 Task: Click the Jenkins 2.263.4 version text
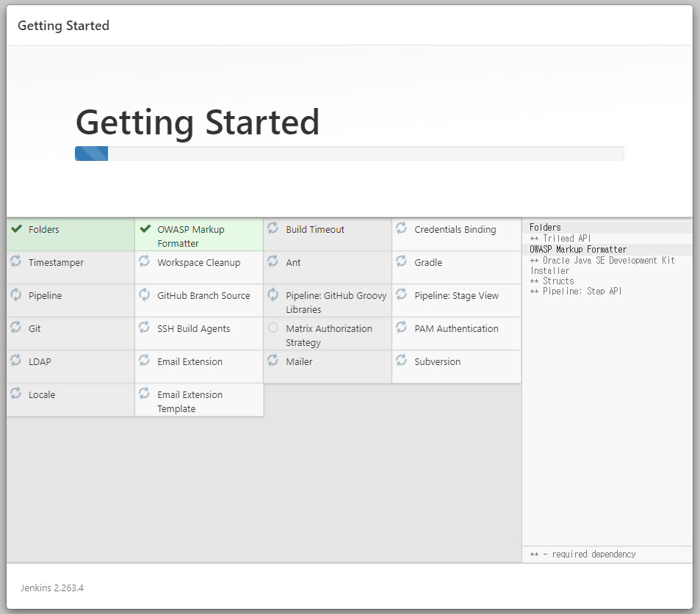click(x=52, y=588)
